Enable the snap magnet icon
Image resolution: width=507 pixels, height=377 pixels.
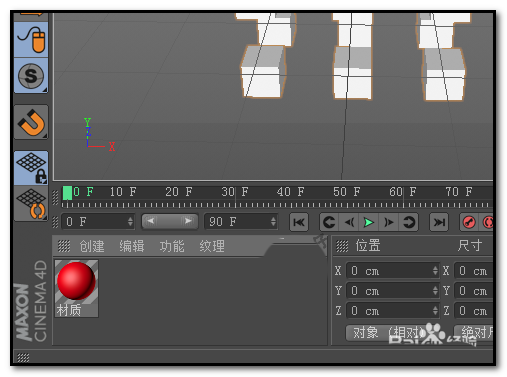pyautogui.click(x=31, y=122)
